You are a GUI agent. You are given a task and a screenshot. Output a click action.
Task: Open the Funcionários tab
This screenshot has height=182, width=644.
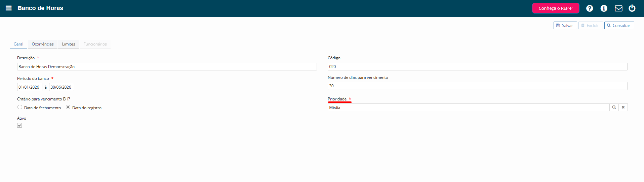[x=95, y=44]
